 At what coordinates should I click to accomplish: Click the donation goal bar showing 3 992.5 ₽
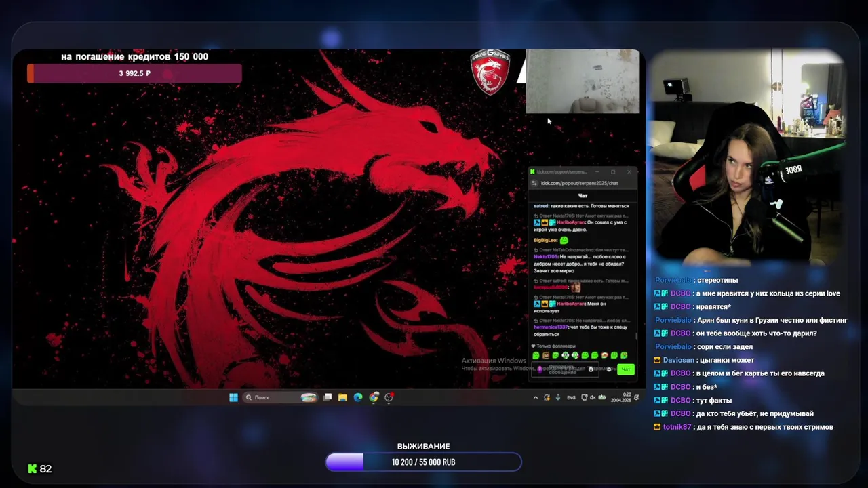click(134, 73)
